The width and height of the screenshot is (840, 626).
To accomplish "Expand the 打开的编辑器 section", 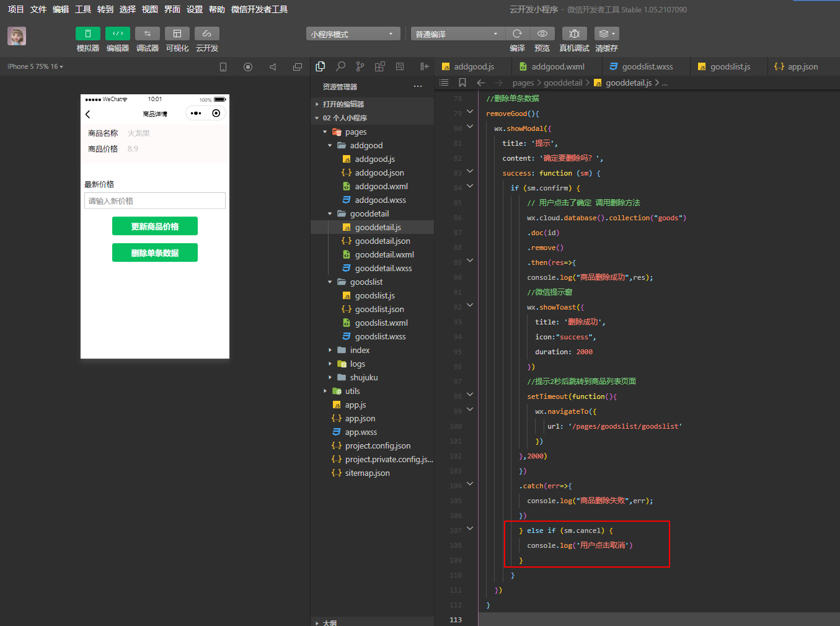I will pos(372,104).
